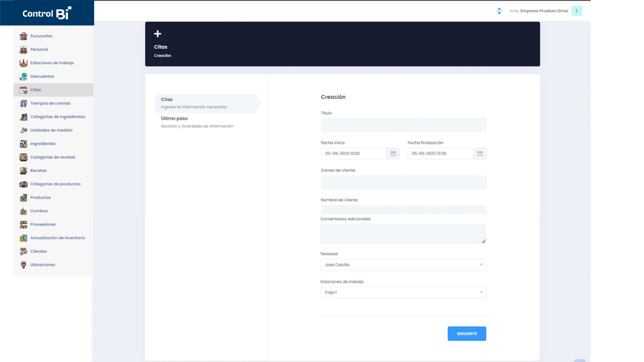The image size is (644, 362).
Task: Focus the Título input field
Action: point(404,125)
